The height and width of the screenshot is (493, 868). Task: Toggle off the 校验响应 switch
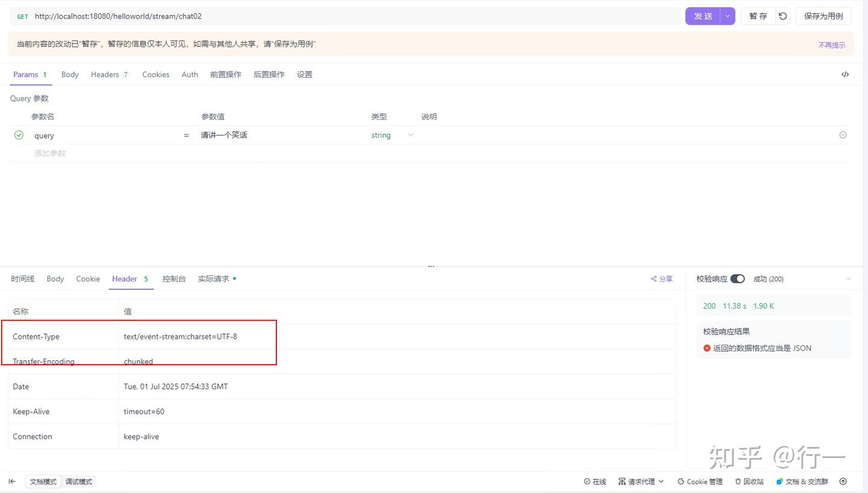coord(738,278)
